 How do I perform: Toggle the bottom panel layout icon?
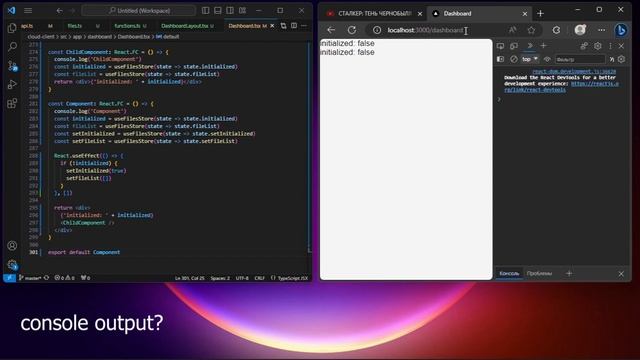pyautogui.click(x=218, y=10)
